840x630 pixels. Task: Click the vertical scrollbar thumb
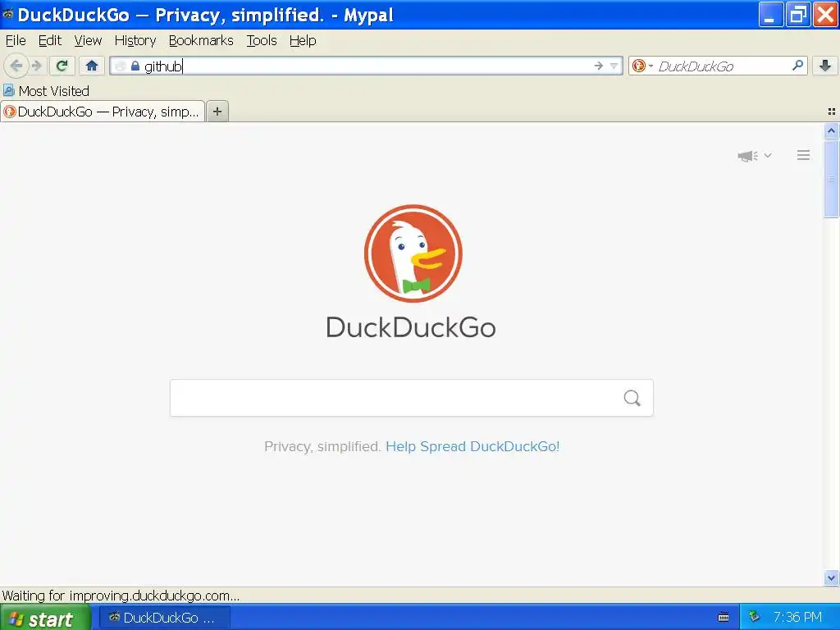click(832, 178)
